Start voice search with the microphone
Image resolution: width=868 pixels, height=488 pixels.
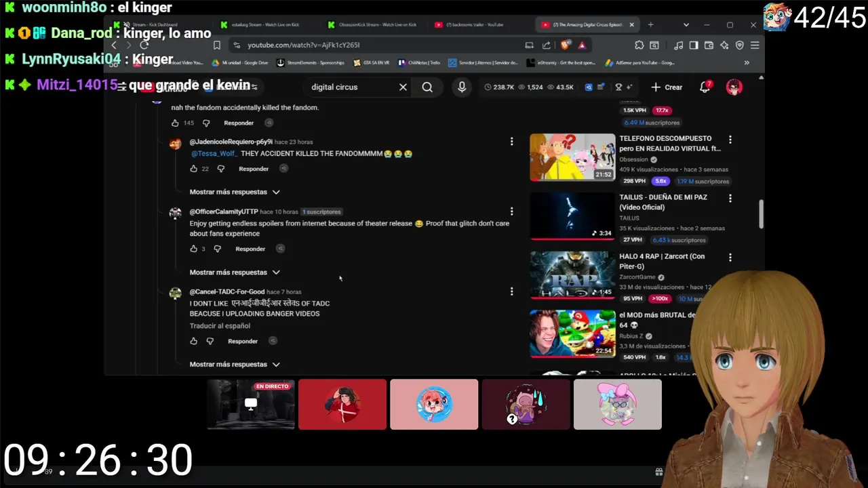click(462, 87)
